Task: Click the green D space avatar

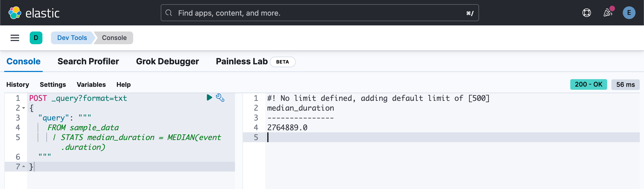Action: 36,38
